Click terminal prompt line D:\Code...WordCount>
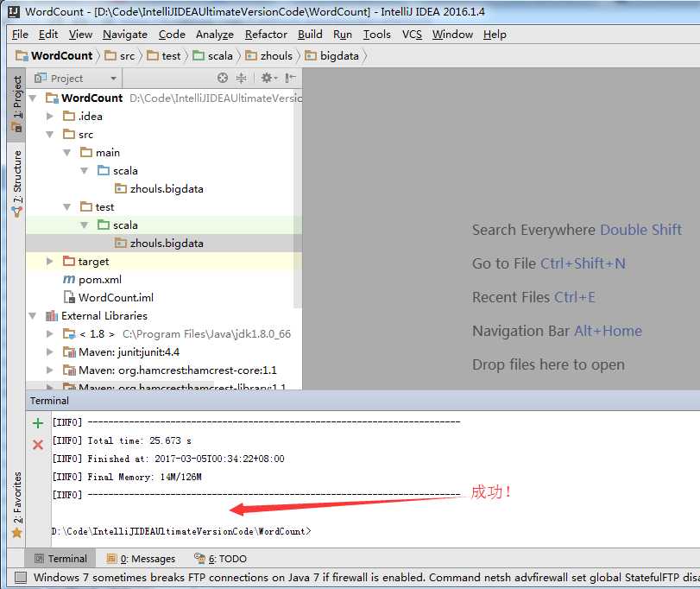700x589 pixels. click(181, 531)
